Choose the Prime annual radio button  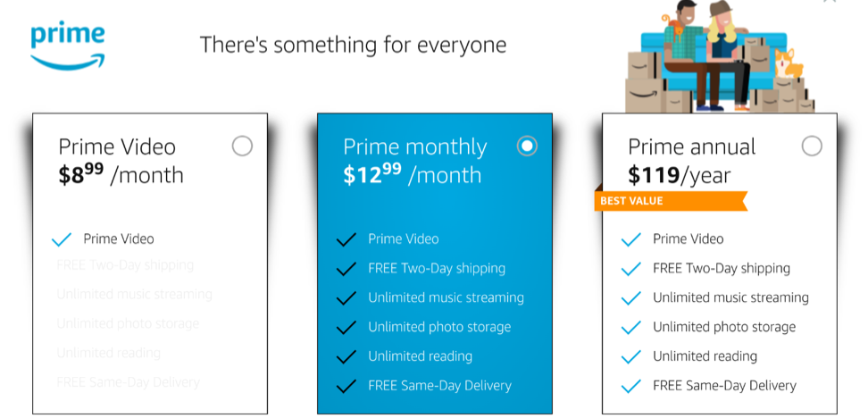[x=812, y=146]
